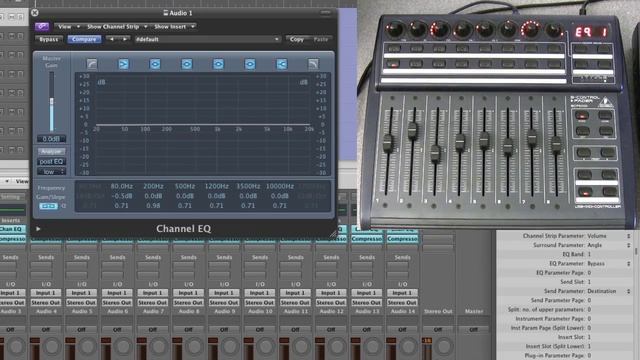Toggle the parametric band icon above 1200Hz
This screenshot has height=360, width=640.
click(x=218, y=64)
